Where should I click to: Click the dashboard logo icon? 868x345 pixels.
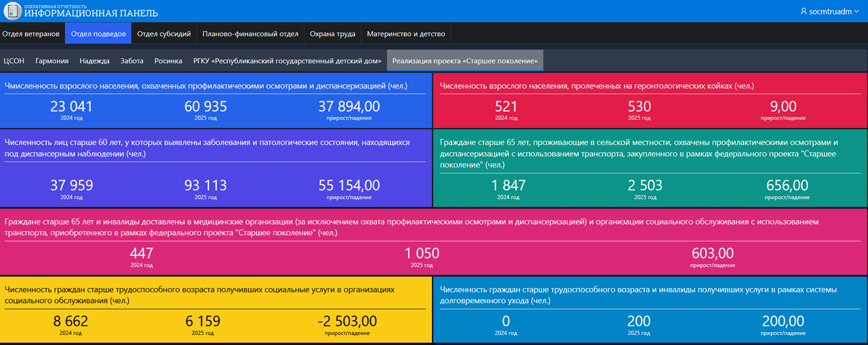coord(12,11)
